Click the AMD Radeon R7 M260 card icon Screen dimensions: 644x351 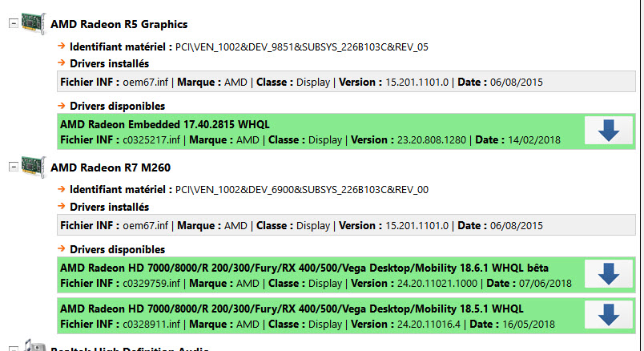point(33,167)
